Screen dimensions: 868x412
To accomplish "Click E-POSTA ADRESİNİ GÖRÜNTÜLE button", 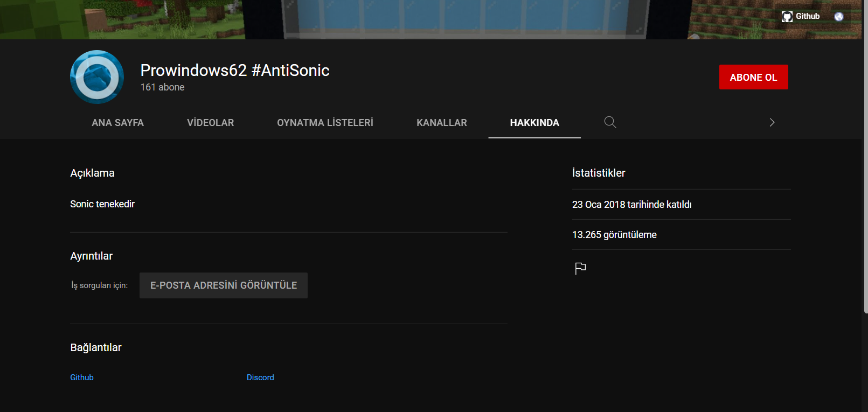I will coord(224,285).
